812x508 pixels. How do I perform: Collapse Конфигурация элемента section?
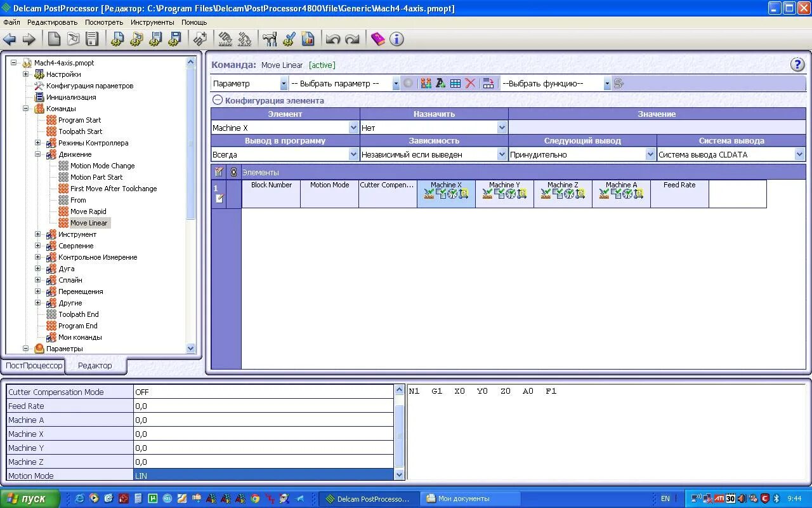click(218, 100)
